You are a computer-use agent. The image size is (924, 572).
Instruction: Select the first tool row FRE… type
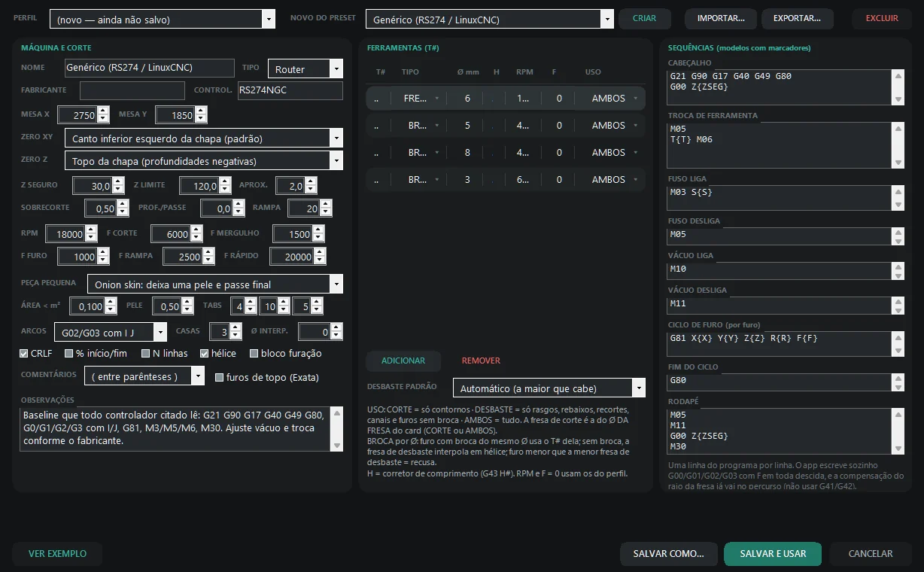421,99
